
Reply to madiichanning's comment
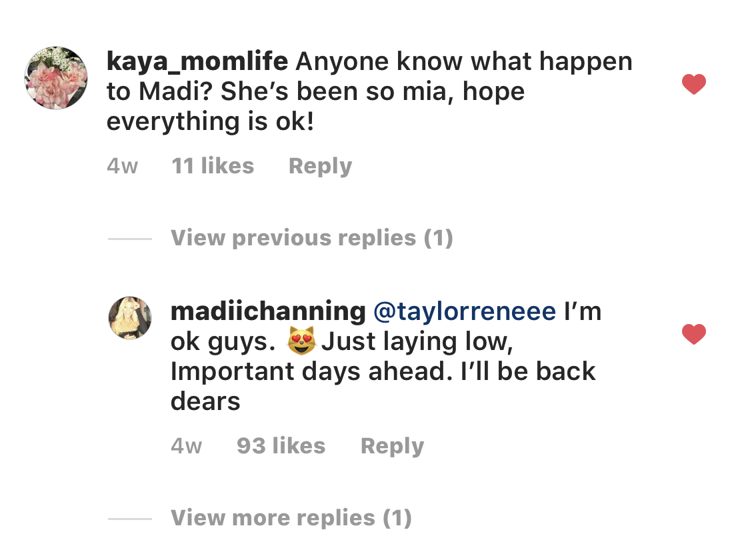click(x=392, y=446)
